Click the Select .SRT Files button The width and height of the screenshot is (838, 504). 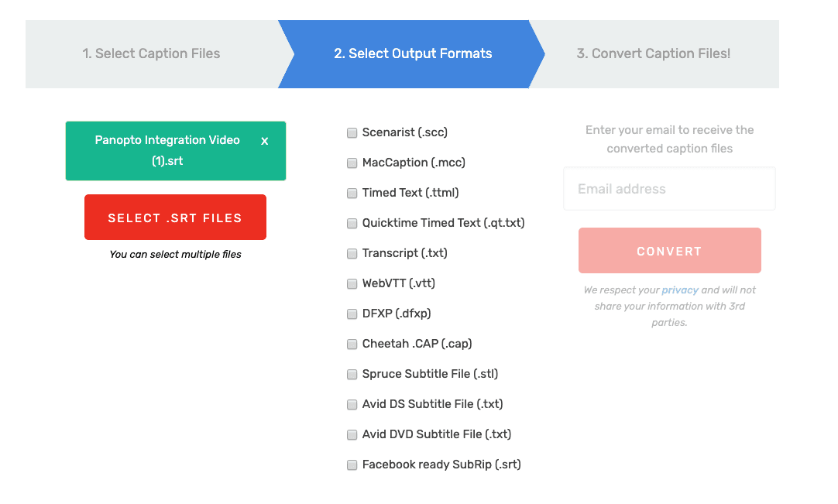point(175,218)
